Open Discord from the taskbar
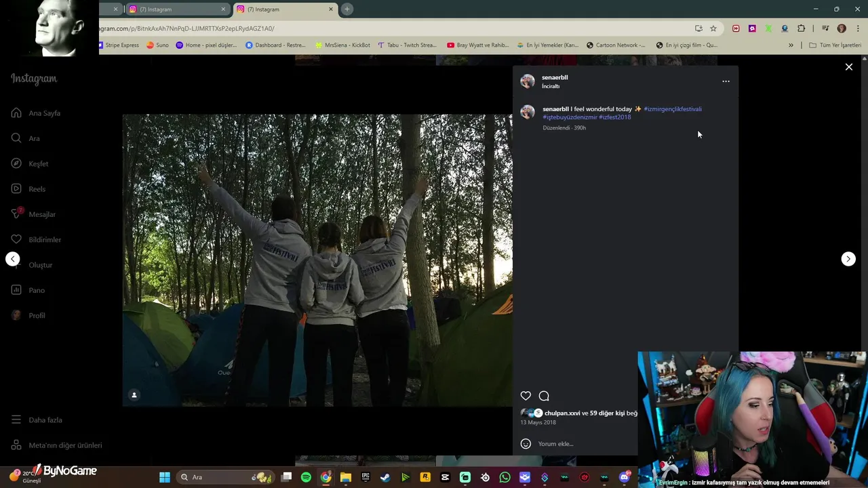Screen dimensions: 868x488 point(625,477)
